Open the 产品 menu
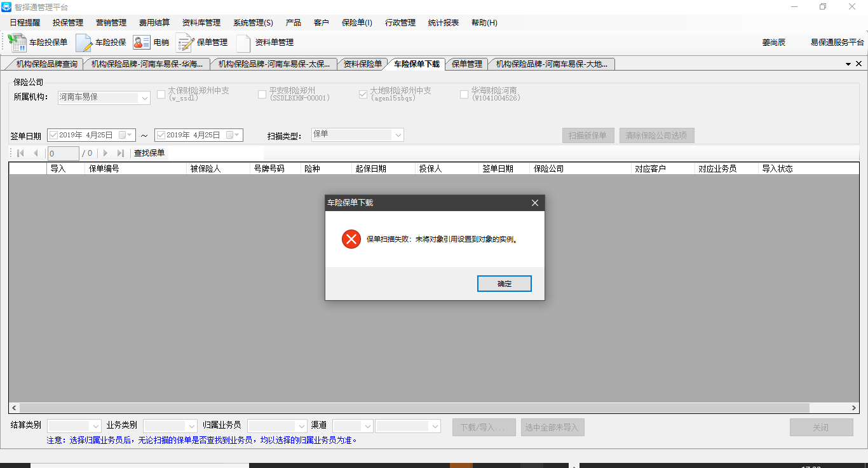 point(294,23)
